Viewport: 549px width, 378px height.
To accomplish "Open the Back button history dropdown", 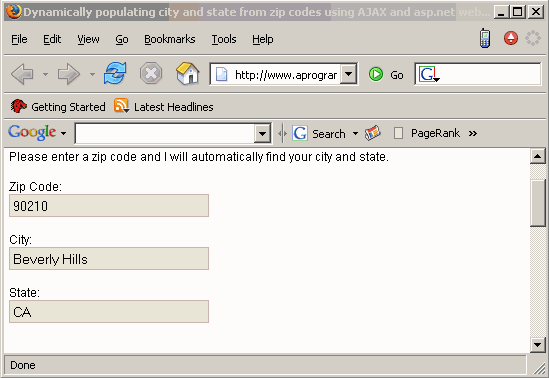I will pyautogui.click(x=46, y=74).
